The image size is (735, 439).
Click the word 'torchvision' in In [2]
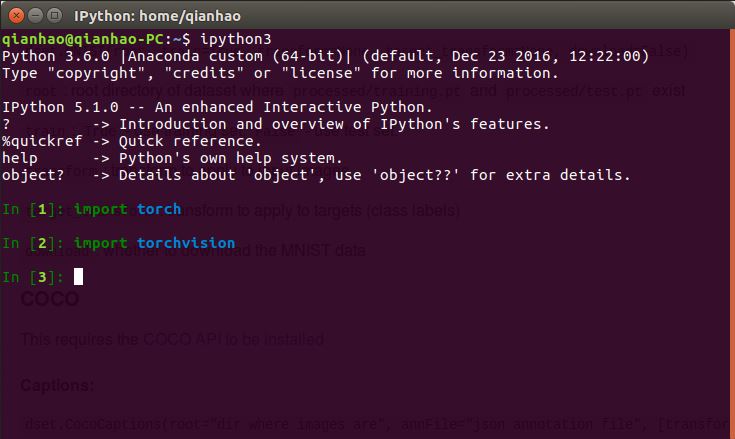click(186, 243)
